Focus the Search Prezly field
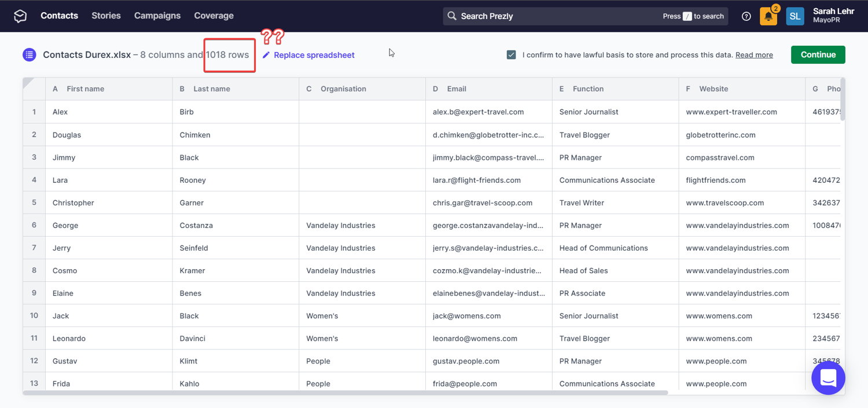This screenshot has width=868, height=408. pos(586,16)
